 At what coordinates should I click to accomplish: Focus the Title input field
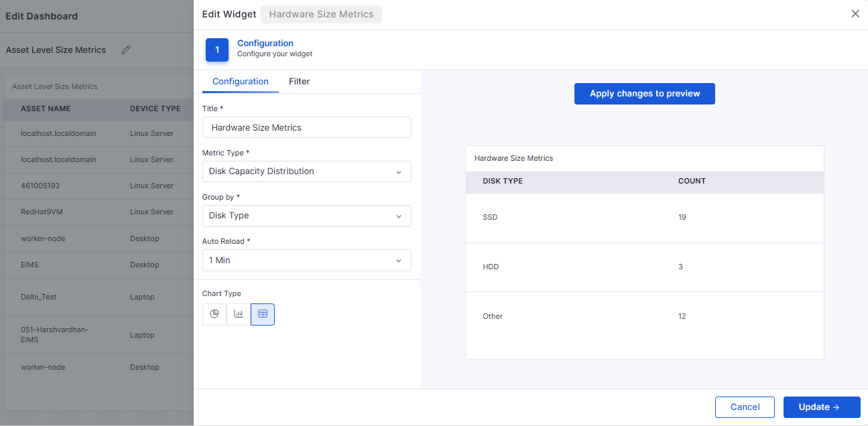pos(306,127)
